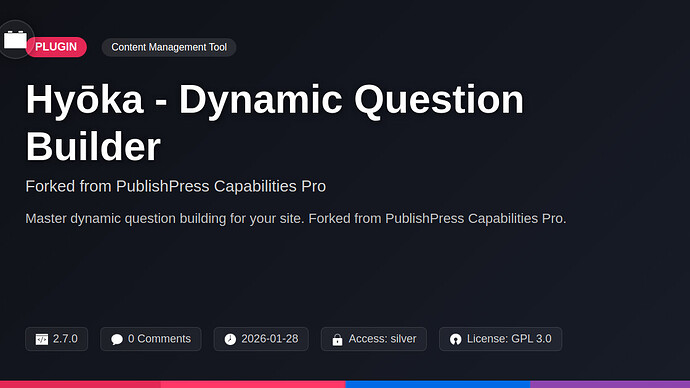690x388 pixels.
Task: Click the 2026-01-28 date text
Action: 270,339
